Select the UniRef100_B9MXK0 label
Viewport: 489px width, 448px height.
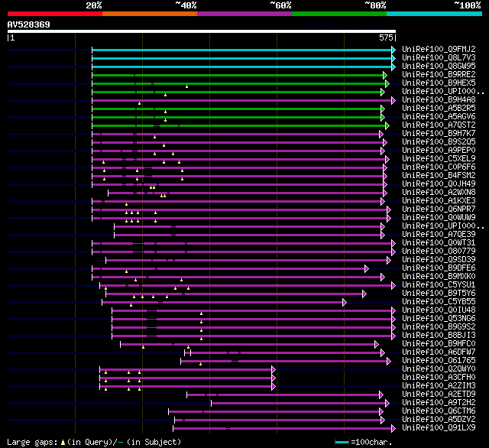tap(439, 276)
